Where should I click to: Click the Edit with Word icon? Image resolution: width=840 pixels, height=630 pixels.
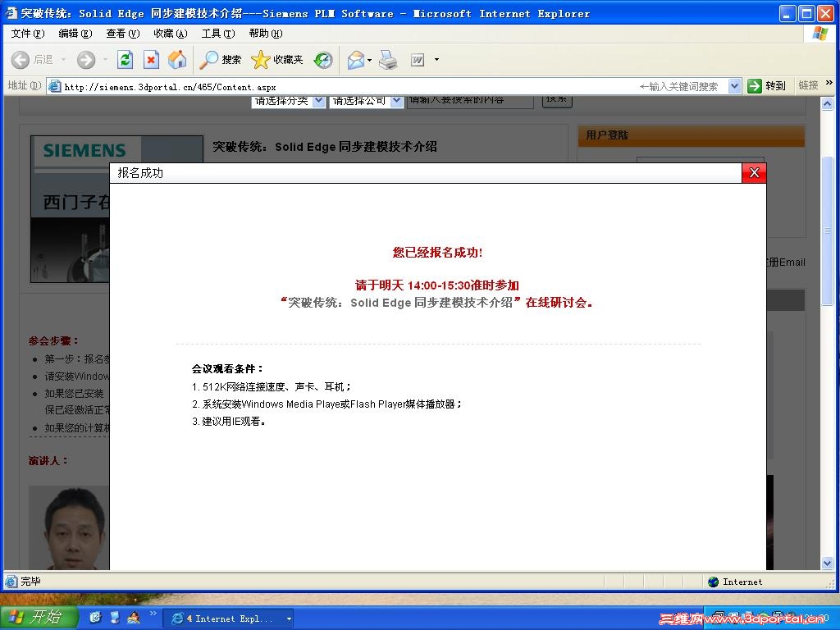(x=418, y=59)
